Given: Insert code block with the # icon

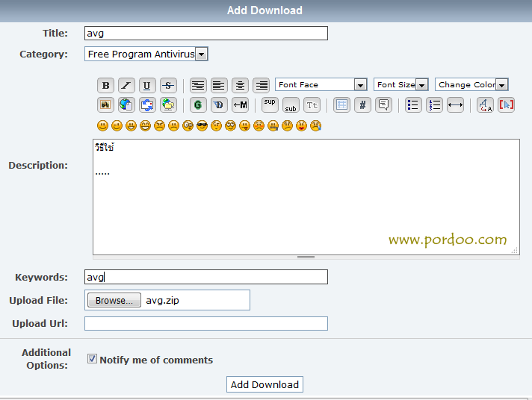Looking at the screenshot, I should tap(362, 104).
